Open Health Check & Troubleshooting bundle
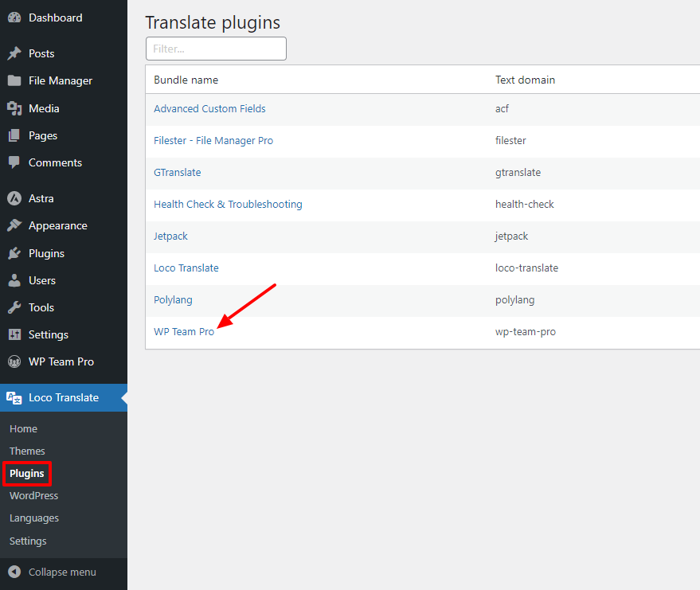This screenshot has width=700, height=590. 228,205
